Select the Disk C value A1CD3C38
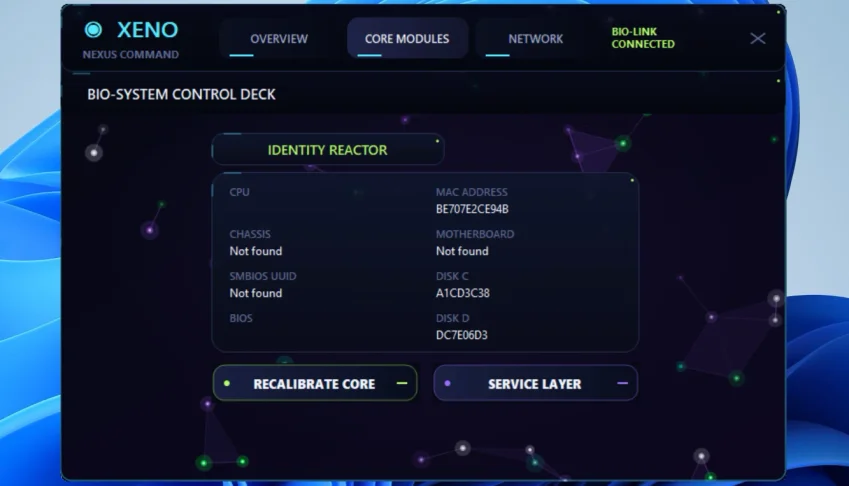The width and height of the screenshot is (849, 486). (x=462, y=293)
